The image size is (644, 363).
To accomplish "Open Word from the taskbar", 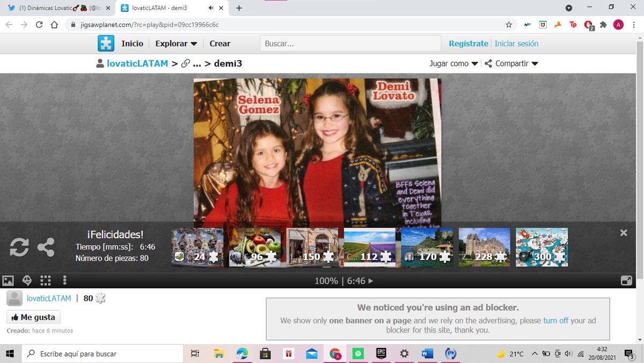I will click(x=428, y=353).
